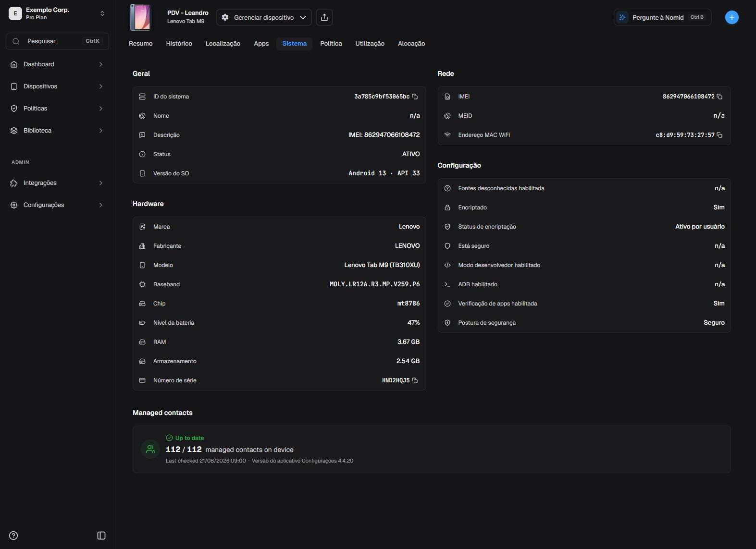Switch to the Alocação tab
756x549 pixels.
pyautogui.click(x=411, y=44)
